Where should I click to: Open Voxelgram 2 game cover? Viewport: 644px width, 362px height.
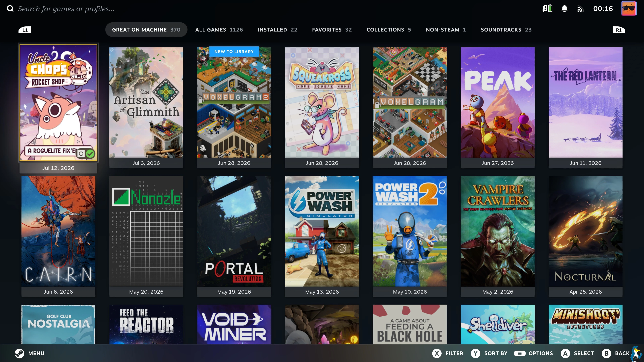coord(234,102)
